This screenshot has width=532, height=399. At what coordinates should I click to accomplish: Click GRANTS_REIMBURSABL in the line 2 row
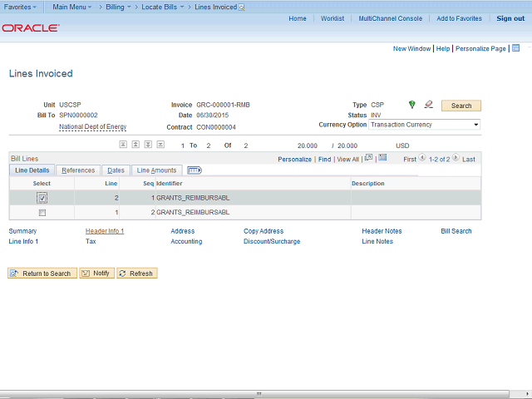coord(193,198)
